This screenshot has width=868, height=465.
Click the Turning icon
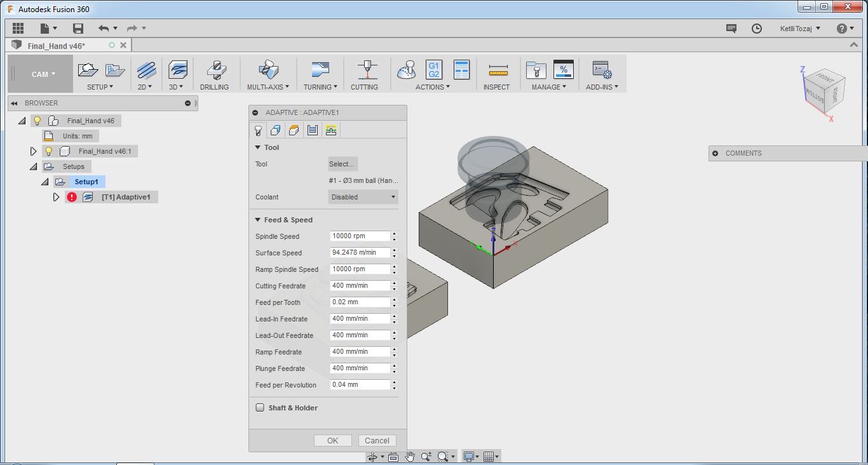(320, 70)
